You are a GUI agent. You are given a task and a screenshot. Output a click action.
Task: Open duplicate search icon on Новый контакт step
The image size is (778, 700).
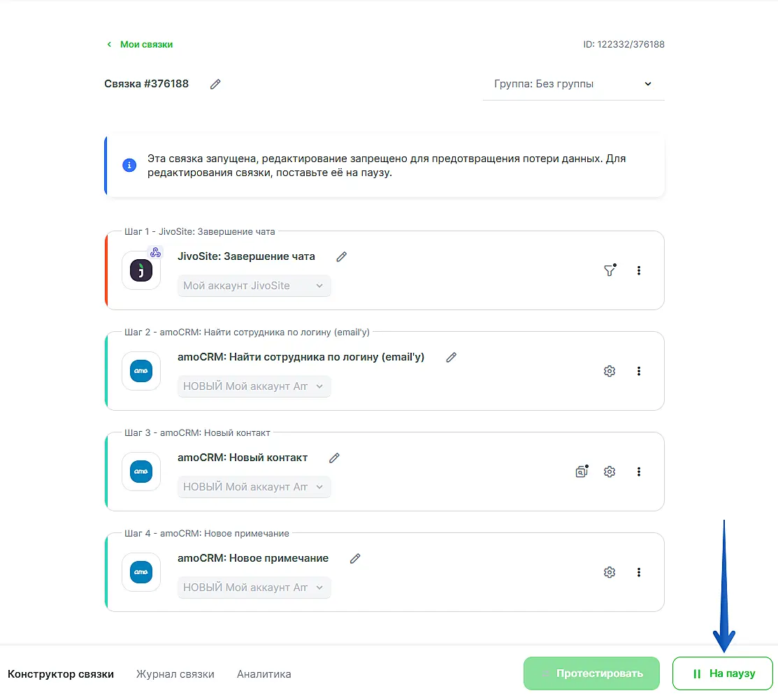pyautogui.click(x=582, y=471)
